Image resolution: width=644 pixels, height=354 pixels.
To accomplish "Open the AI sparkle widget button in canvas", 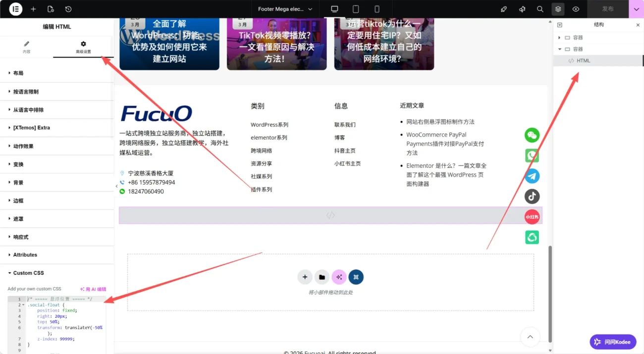I will point(339,277).
